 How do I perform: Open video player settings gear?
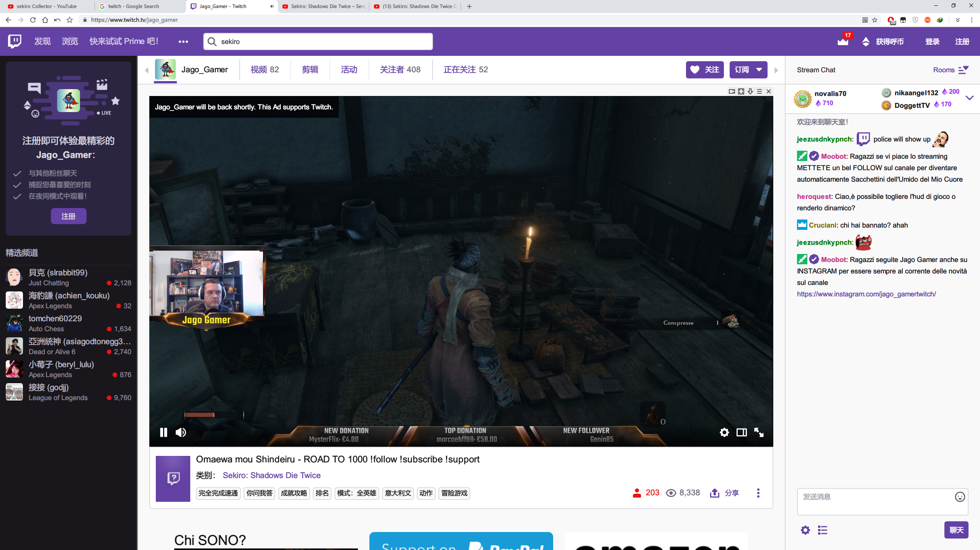coord(724,432)
